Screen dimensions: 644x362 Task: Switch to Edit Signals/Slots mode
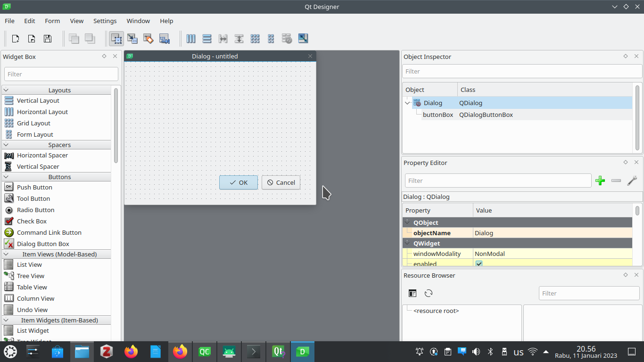(x=132, y=39)
